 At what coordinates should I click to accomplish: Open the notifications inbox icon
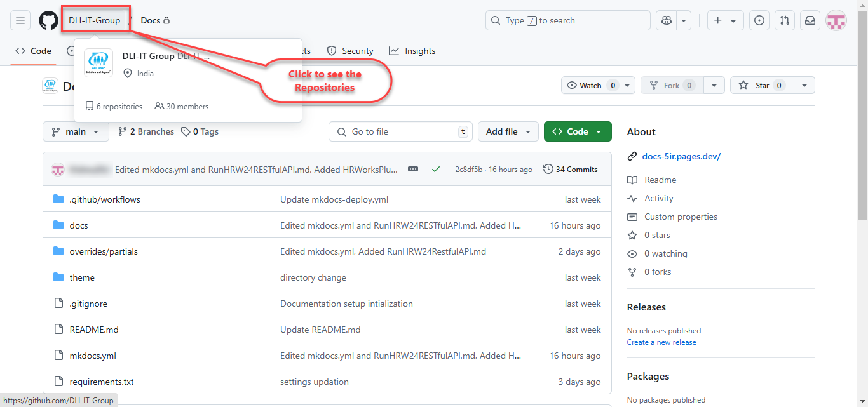point(810,20)
